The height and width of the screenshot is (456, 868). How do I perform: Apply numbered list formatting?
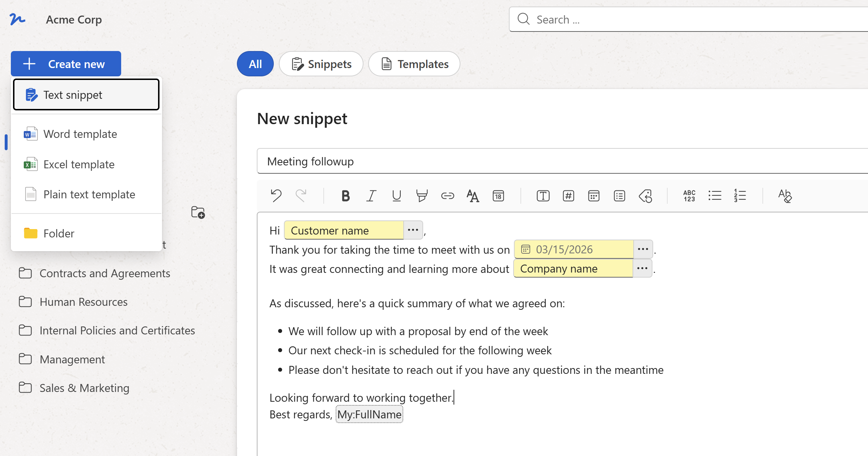click(x=740, y=196)
